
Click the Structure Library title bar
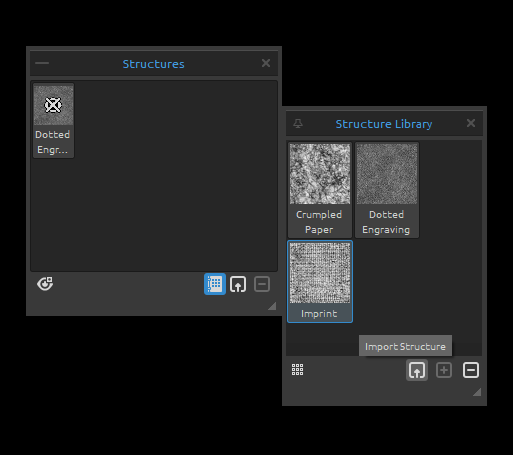click(384, 124)
